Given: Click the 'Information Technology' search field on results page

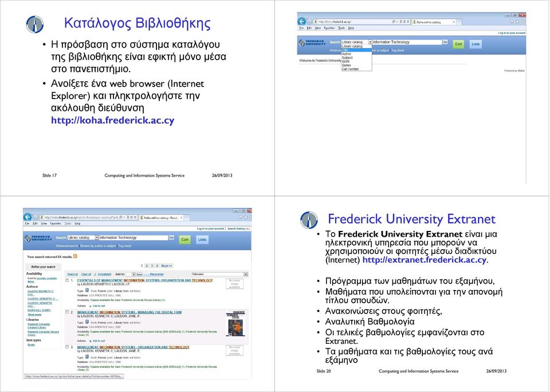Looking at the screenshot, I should tap(133, 238).
